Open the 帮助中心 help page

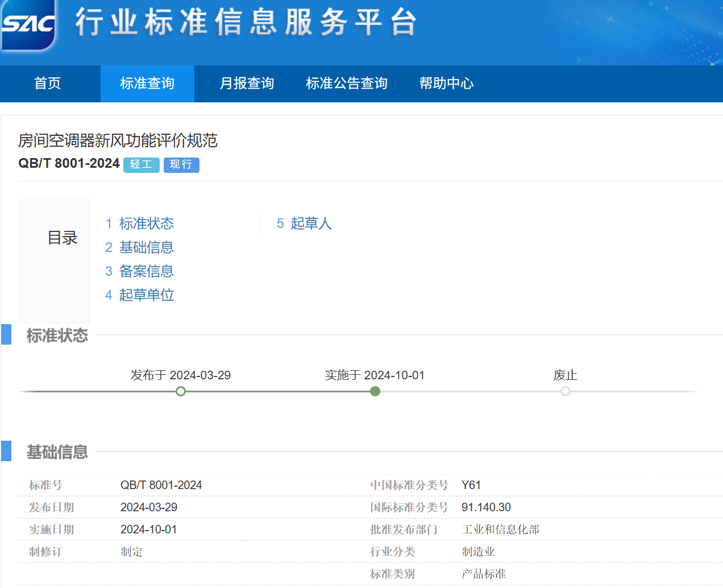pyautogui.click(x=446, y=84)
